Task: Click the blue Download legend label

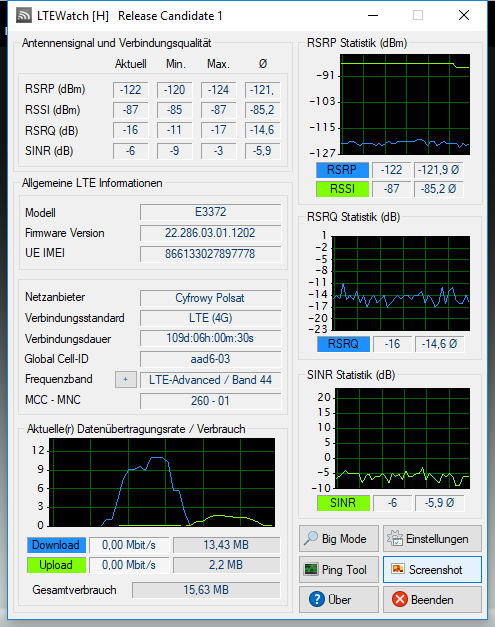Action: 56,545
